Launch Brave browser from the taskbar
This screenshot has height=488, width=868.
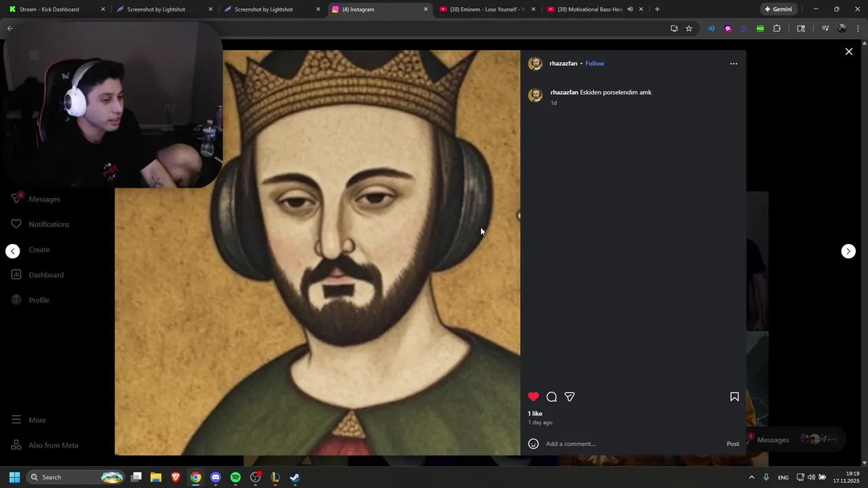pyautogui.click(x=176, y=477)
